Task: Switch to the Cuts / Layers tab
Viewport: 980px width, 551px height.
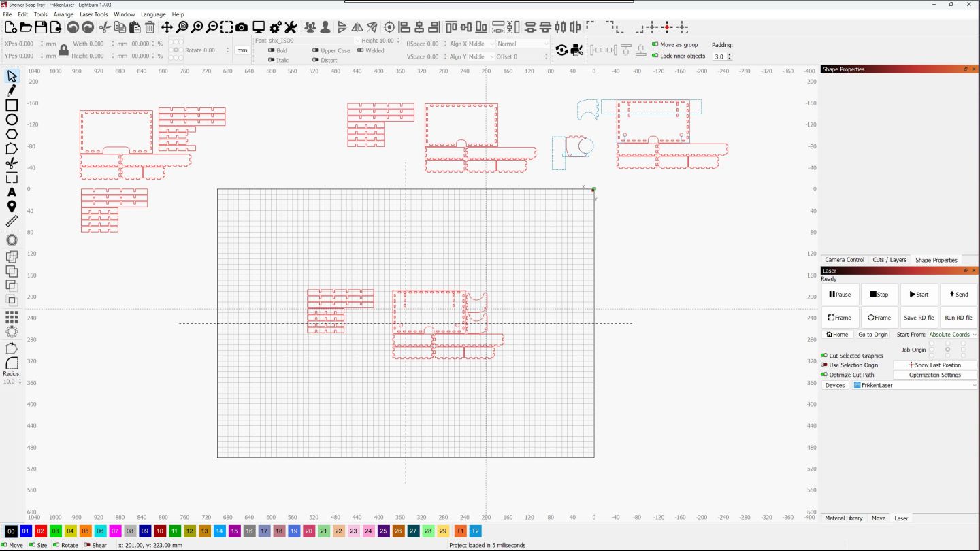Action: click(x=889, y=260)
